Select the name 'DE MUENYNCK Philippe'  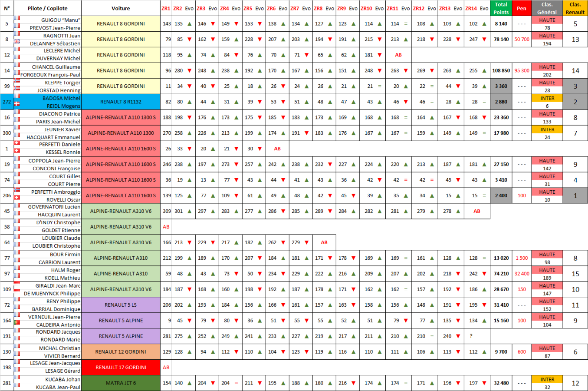point(52,294)
